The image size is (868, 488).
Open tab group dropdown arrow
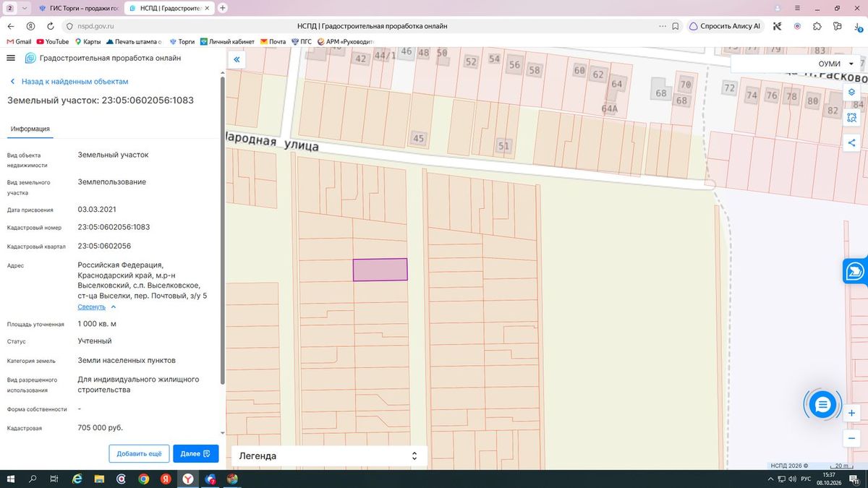coord(26,8)
